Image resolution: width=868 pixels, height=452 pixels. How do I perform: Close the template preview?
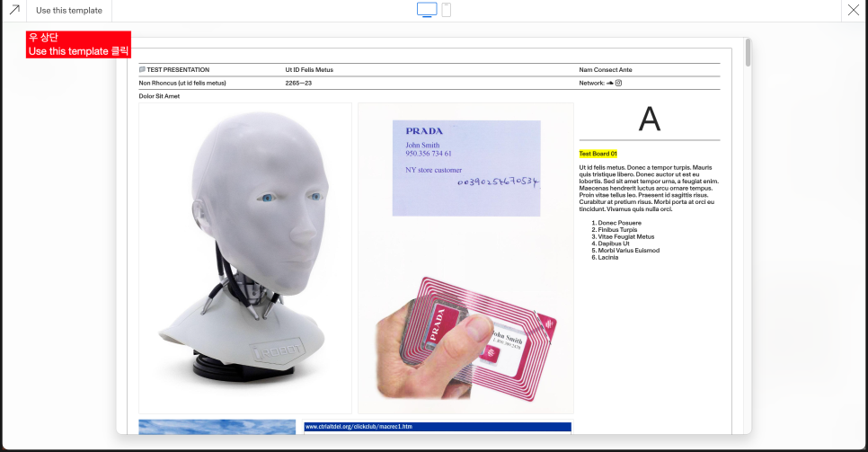pyautogui.click(x=854, y=10)
